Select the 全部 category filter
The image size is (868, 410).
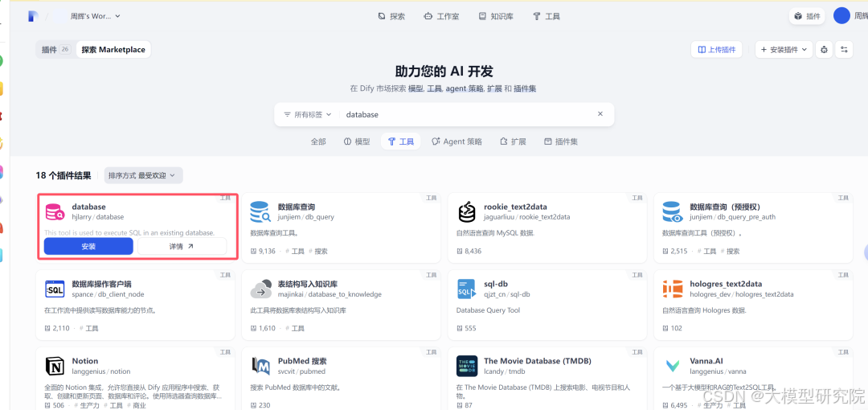click(318, 141)
